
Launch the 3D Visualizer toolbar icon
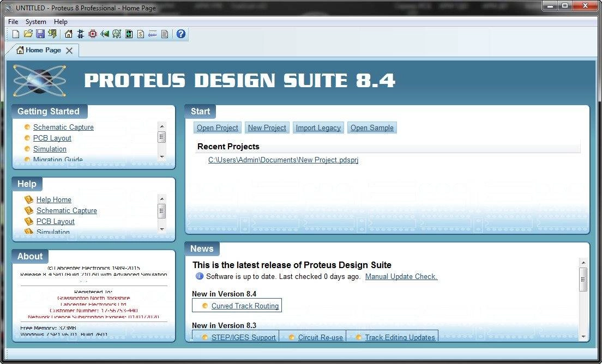[105, 34]
